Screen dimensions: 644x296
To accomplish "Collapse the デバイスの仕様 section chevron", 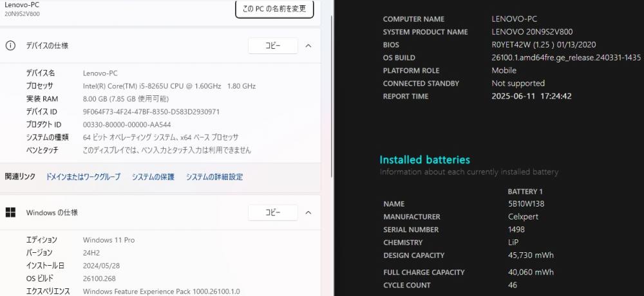I will (308, 46).
